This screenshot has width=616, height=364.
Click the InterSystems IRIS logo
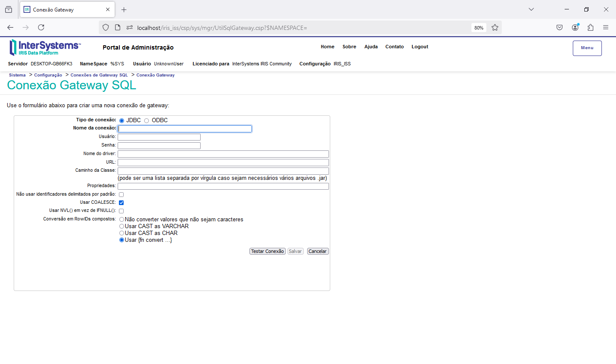pyautogui.click(x=44, y=47)
